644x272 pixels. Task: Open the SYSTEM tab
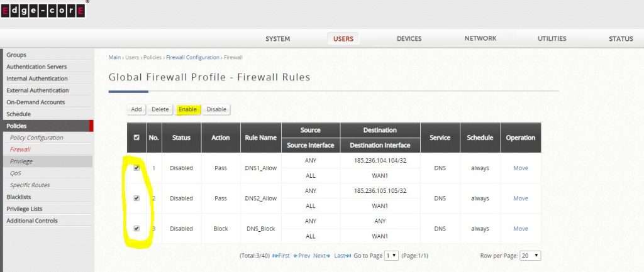(x=277, y=39)
